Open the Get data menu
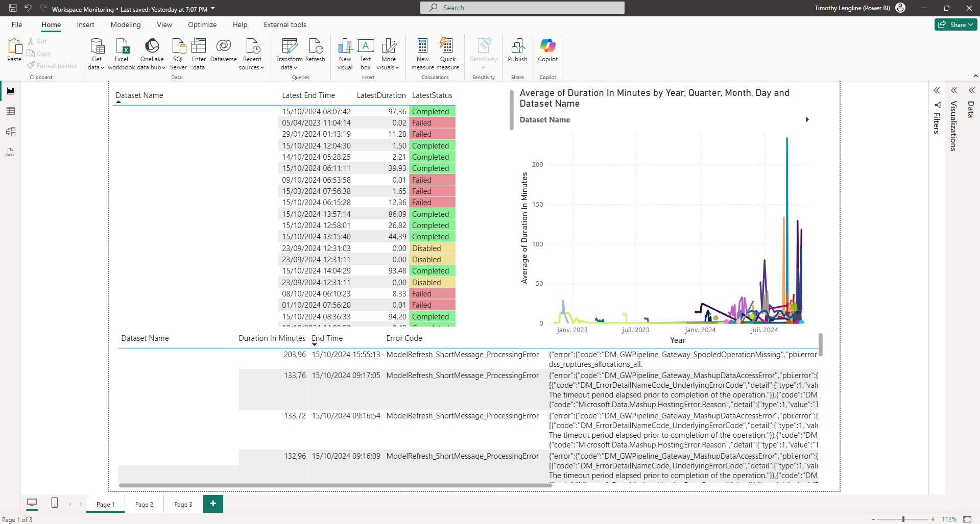The width and height of the screenshot is (980, 524). click(96, 54)
